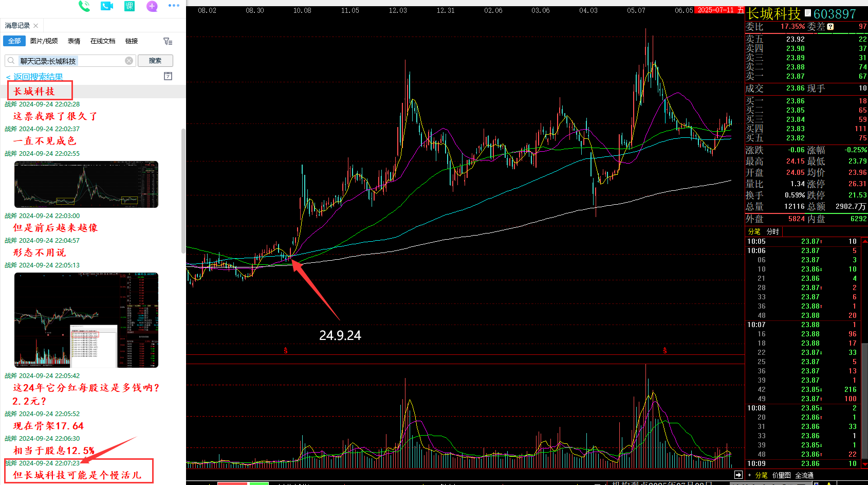
Task: Select the 分笔 tab above the tick list
Action: tap(754, 231)
